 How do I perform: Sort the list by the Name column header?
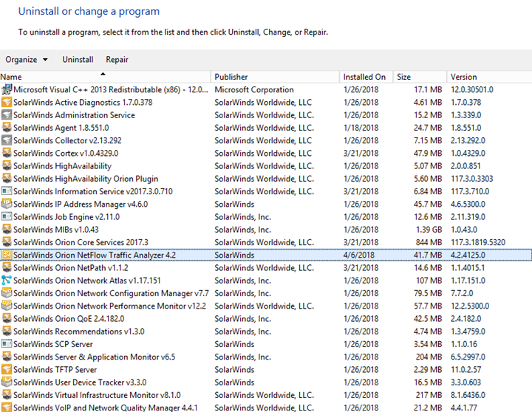coord(105,77)
